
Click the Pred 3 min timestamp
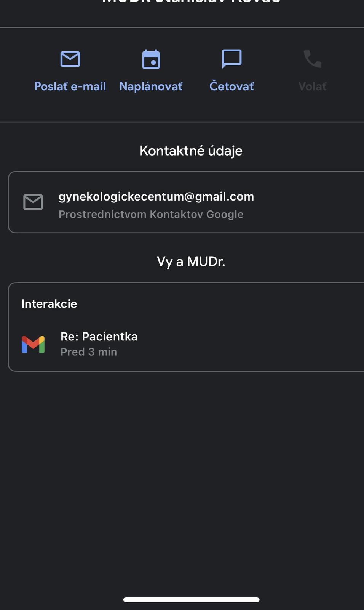tap(89, 352)
